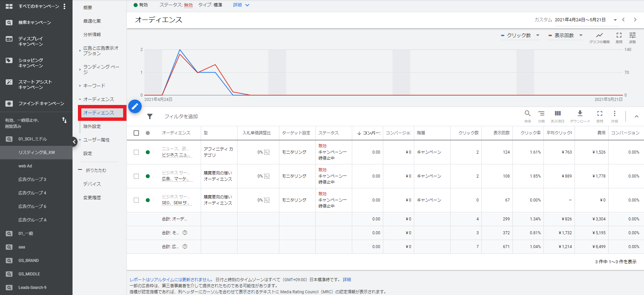The height and width of the screenshot is (295, 644).
Task: Click green status dot of アフィニティ カテゴリ row
Action: point(148,152)
